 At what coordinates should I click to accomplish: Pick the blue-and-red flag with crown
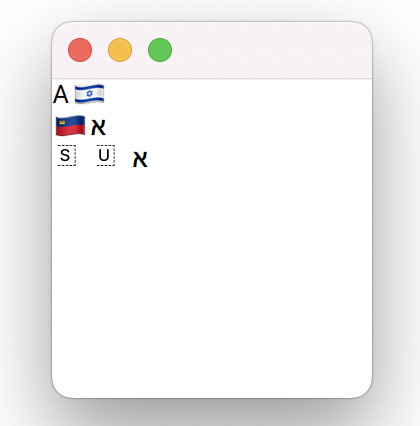(x=70, y=126)
